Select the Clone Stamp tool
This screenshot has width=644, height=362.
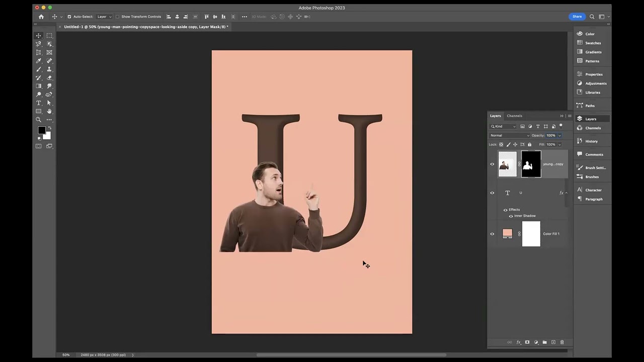49,69
